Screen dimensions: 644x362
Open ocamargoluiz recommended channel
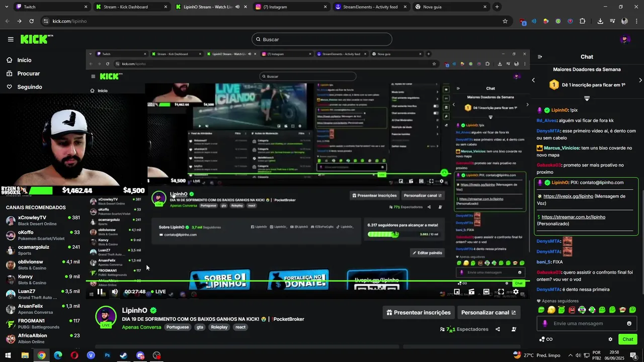click(x=43, y=250)
